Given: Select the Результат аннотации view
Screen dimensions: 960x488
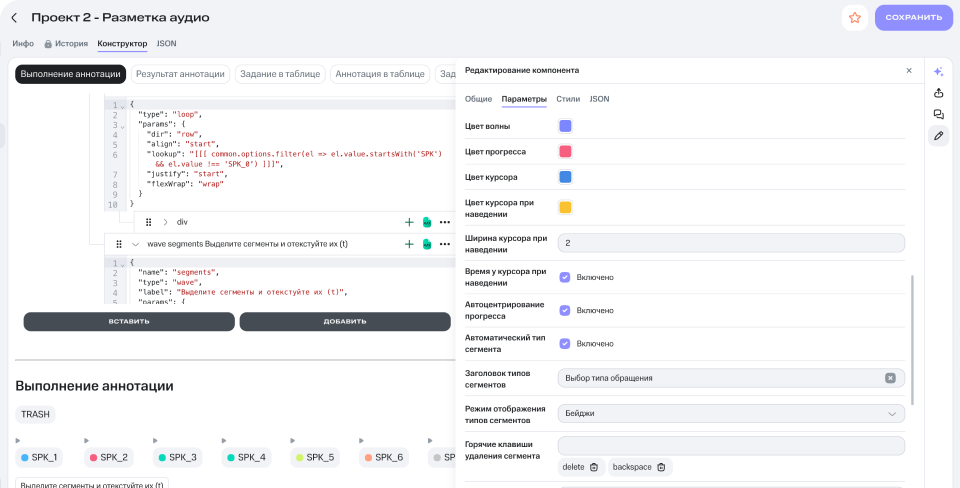Looking at the screenshot, I should pyautogui.click(x=181, y=74).
